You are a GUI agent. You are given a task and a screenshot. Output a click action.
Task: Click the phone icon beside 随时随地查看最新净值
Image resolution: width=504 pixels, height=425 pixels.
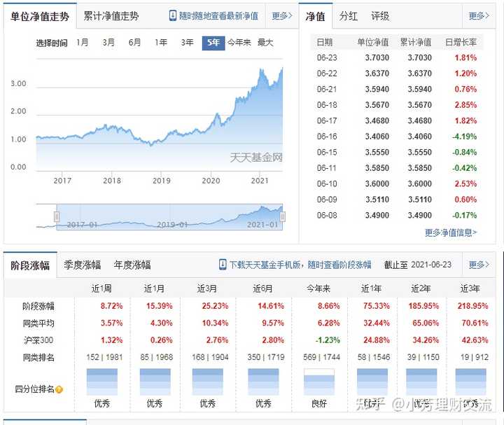[173, 16]
